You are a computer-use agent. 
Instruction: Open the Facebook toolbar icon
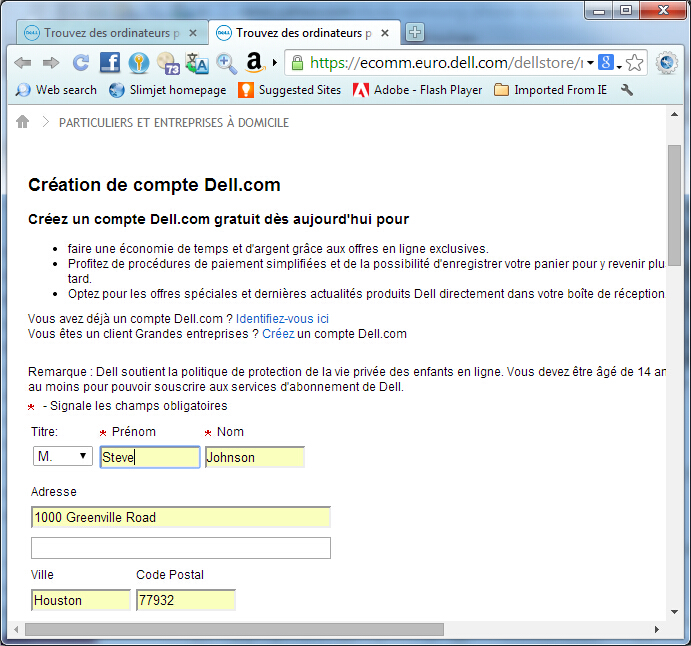tap(110, 63)
